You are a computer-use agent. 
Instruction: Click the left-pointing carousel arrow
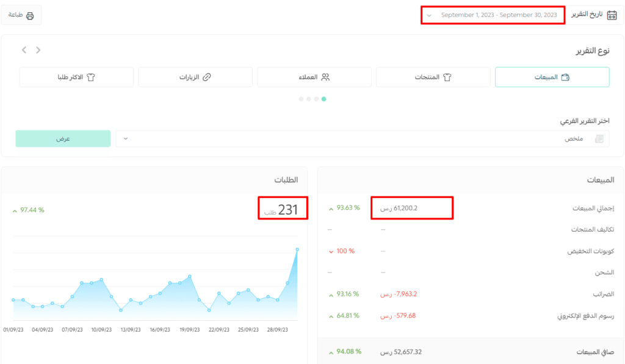point(24,50)
